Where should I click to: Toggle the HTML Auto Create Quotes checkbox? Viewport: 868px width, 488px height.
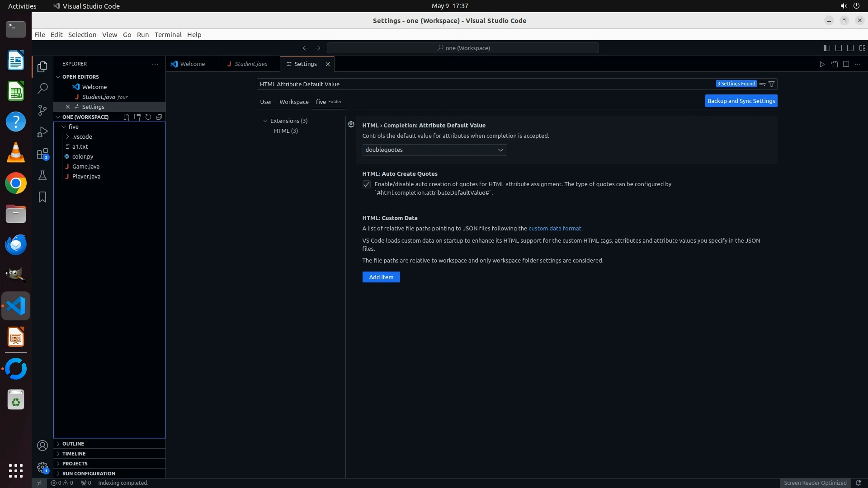coord(367,184)
